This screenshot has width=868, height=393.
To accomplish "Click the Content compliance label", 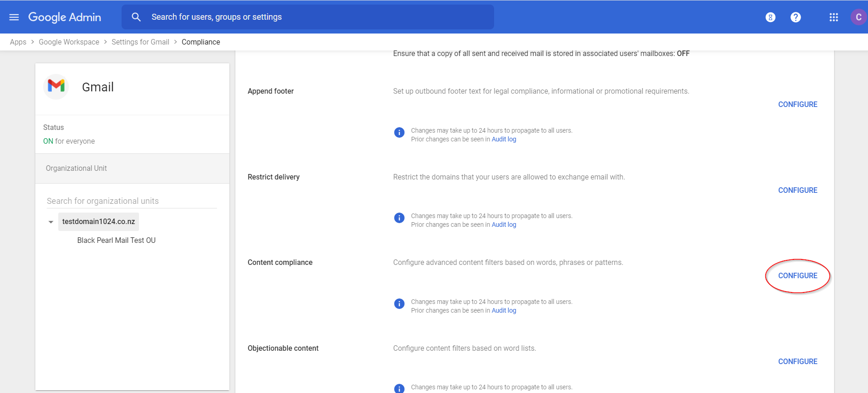I will click(280, 263).
